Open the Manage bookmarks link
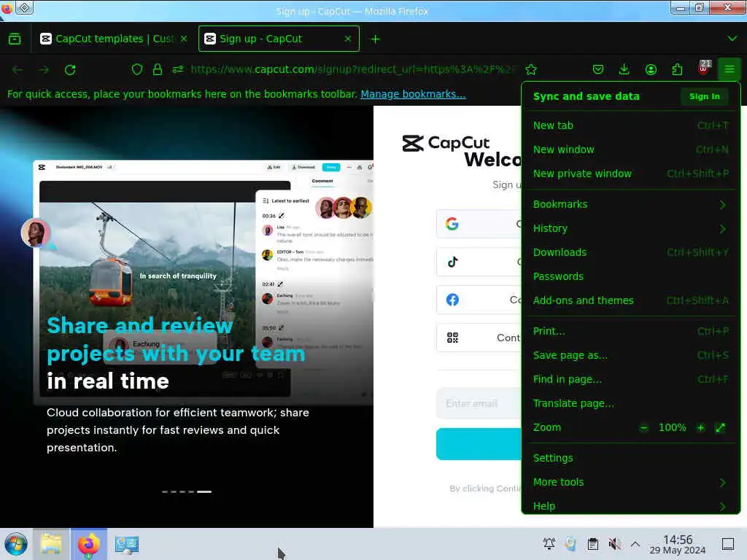Viewport: 747px width, 560px height. click(x=413, y=94)
